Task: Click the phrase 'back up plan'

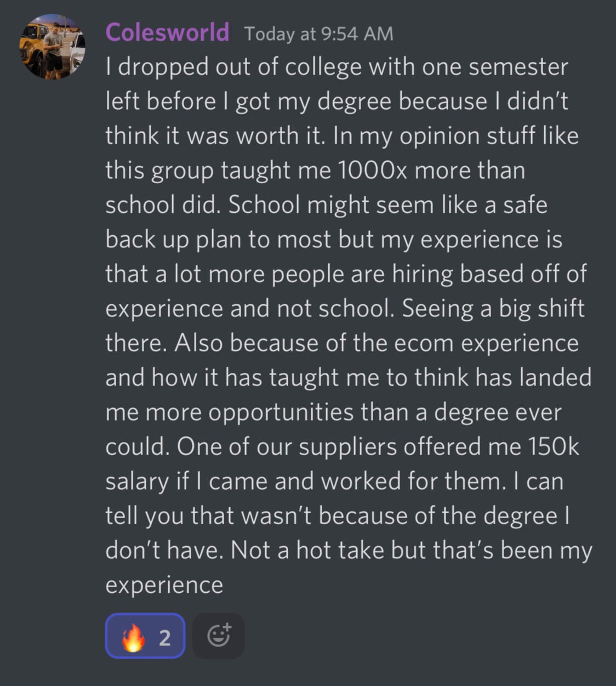Action: click(173, 240)
